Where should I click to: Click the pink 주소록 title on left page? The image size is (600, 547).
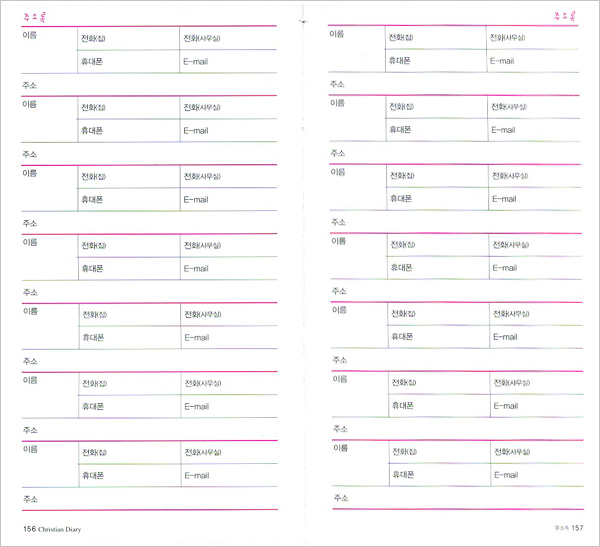coord(34,17)
